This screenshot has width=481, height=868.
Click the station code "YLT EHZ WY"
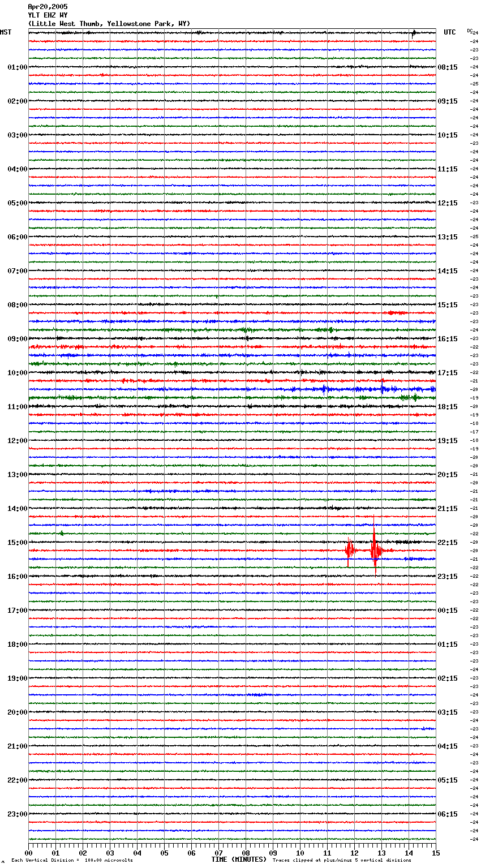(x=48, y=15)
